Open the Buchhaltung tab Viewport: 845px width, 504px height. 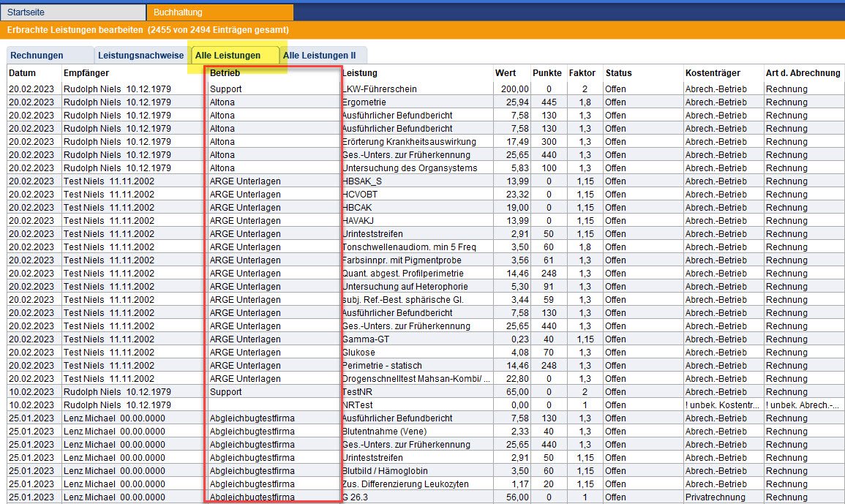click(x=219, y=12)
